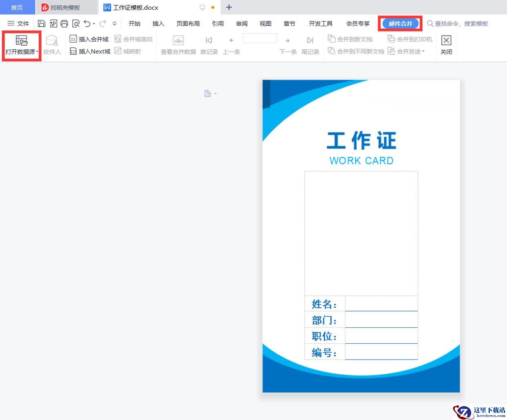This screenshot has width=507, height=420.
Task: Switch to the 插入 tab
Action: click(x=158, y=24)
